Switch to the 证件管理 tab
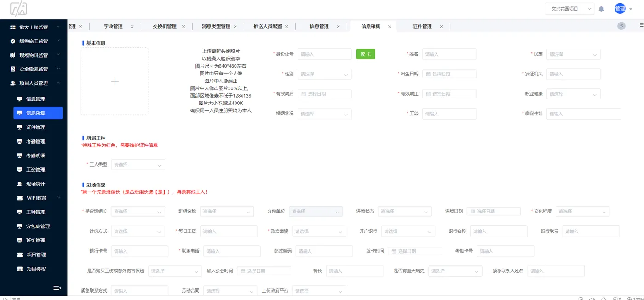This screenshot has height=300, width=644. (x=422, y=26)
